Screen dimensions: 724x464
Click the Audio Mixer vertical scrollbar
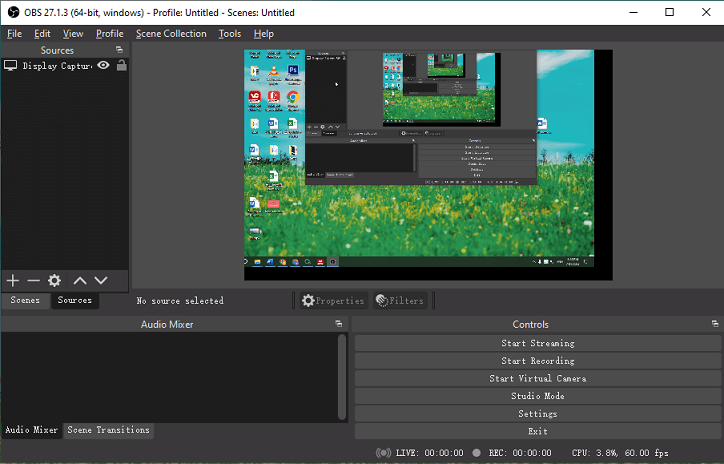pyautogui.click(x=342, y=377)
